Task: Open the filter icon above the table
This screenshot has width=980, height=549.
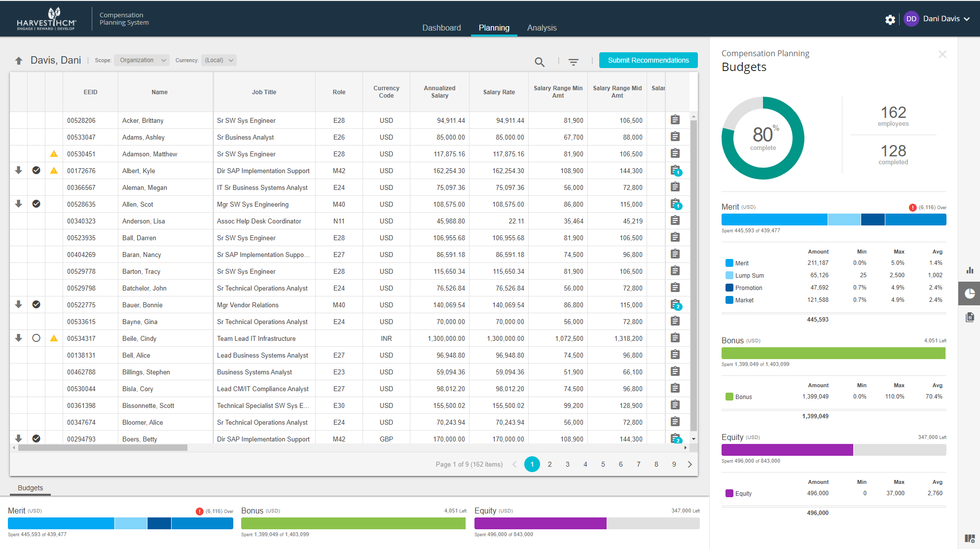Action: pyautogui.click(x=573, y=62)
